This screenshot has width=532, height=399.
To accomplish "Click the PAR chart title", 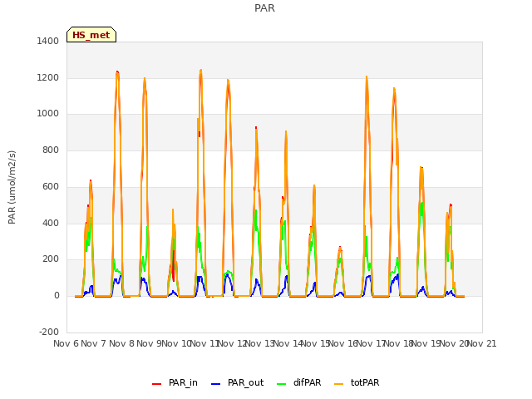I will (264, 8).
